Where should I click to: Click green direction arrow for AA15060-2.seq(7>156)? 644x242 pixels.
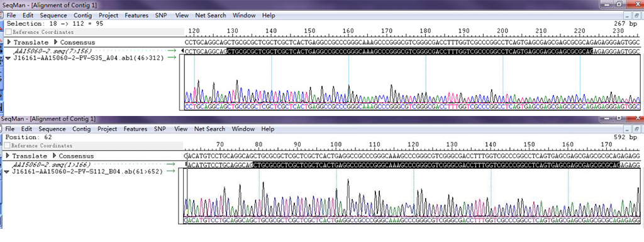[x=172, y=51]
